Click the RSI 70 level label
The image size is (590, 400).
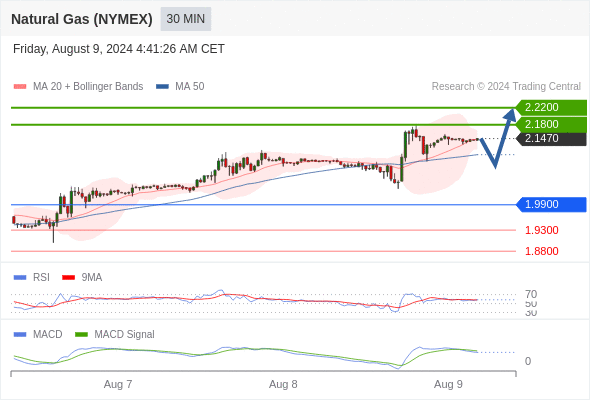pyautogui.click(x=531, y=294)
